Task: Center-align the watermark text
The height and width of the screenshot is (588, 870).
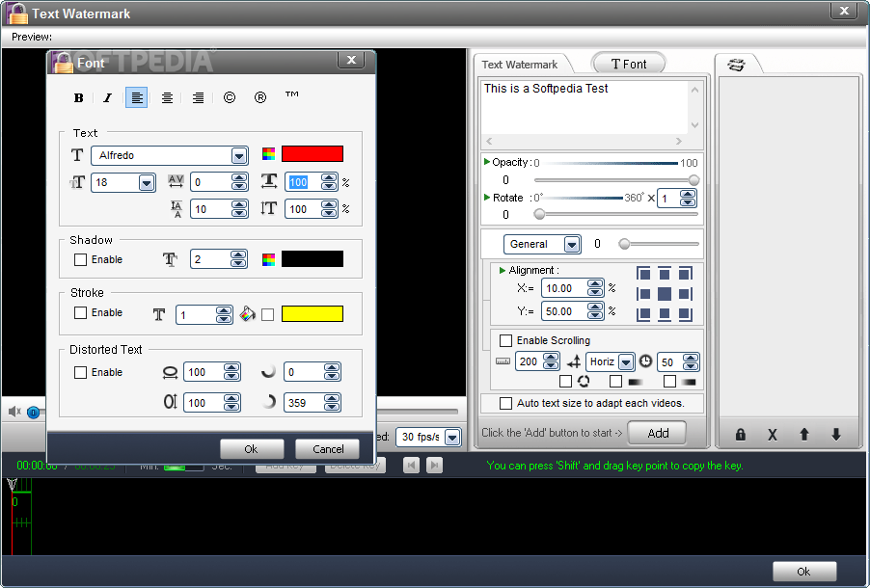Action: [167, 97]
